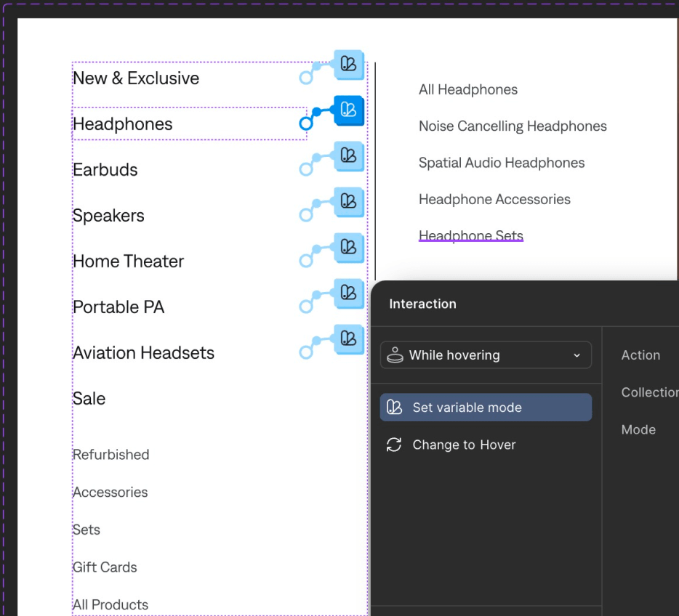Click the Interaction panel title
Viewport: 679px width, 616px height.
coord(422,304)
